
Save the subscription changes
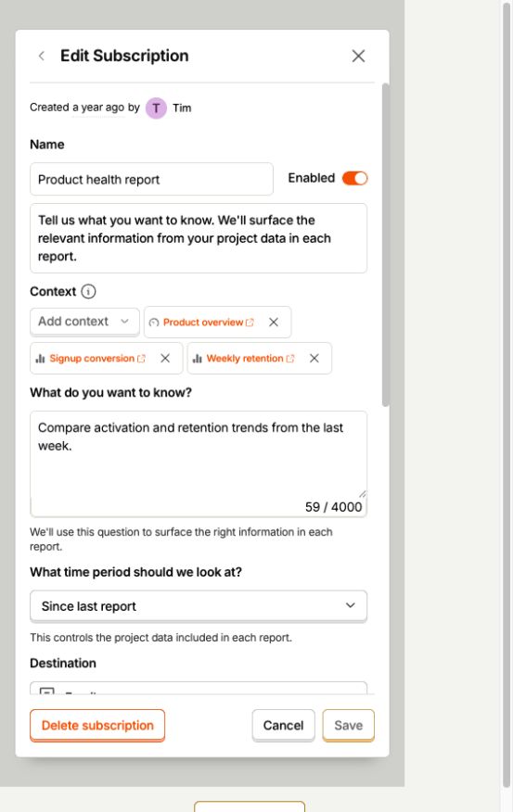click(x=348, y=725)
